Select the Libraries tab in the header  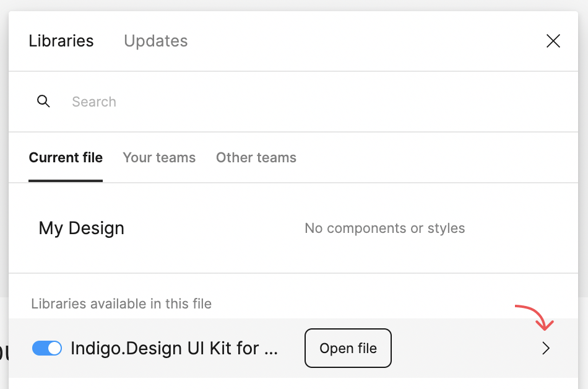61,41
